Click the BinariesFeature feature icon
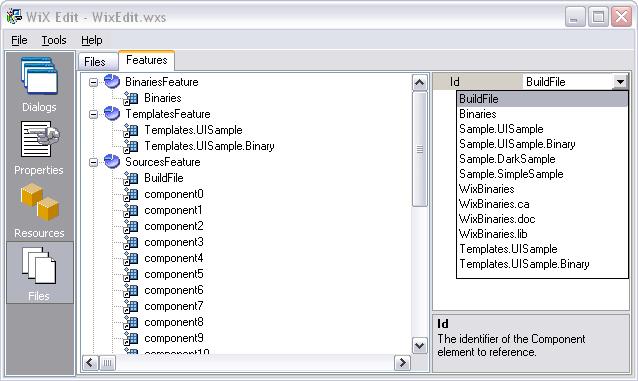The height and width of the screenshot is (381, 638). pyautogui.click(x=111, y=82)
